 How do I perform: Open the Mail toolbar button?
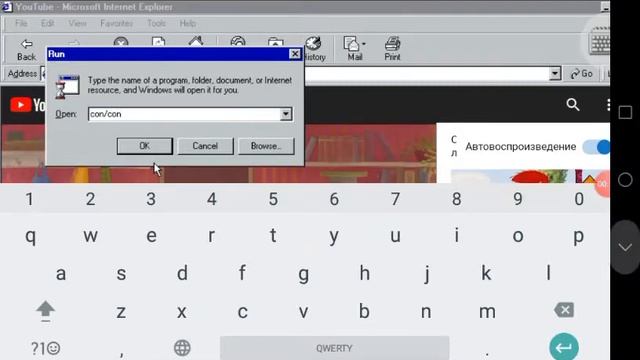click(x=355, y=49)
